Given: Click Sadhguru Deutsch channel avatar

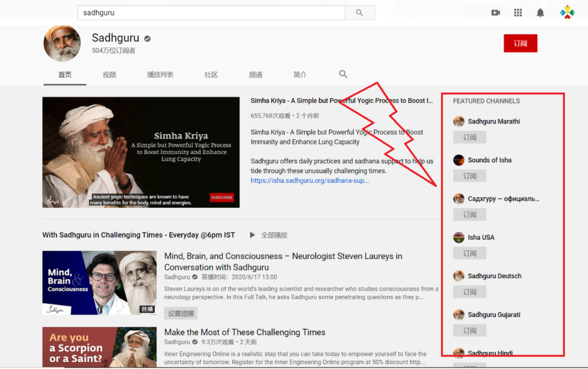Looking at the screenshot, I should pos(459,276).
